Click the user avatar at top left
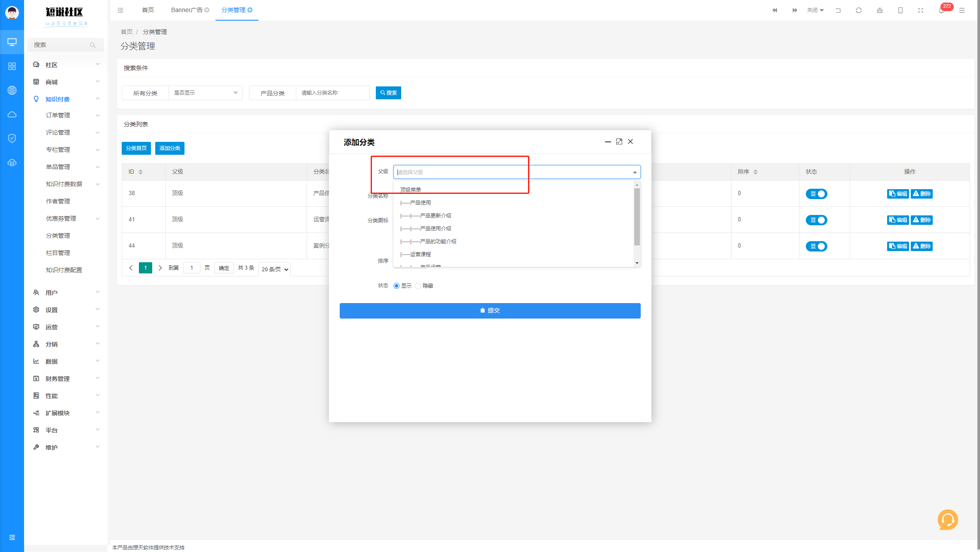980x552 pixels. (12, 13)
